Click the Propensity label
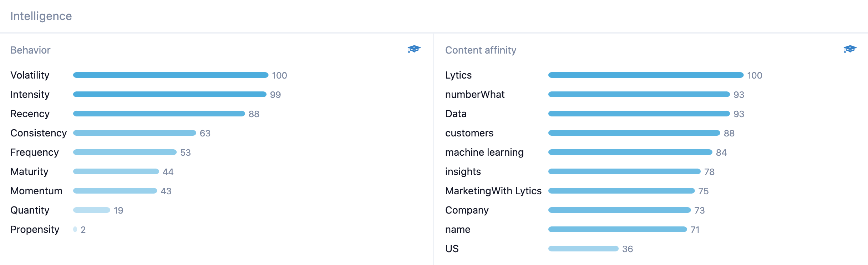This screenshot has height=265, width=868. 35,229
